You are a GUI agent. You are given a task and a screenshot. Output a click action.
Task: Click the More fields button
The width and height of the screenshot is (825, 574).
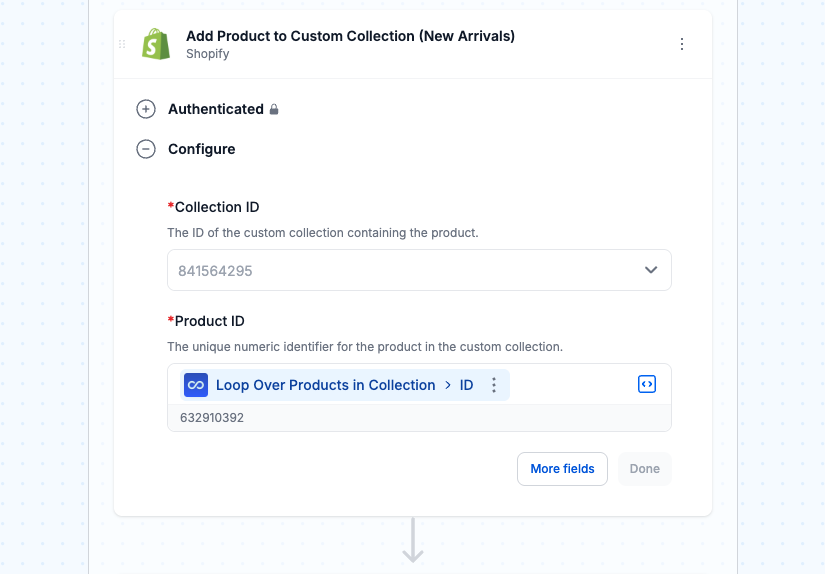562,469
